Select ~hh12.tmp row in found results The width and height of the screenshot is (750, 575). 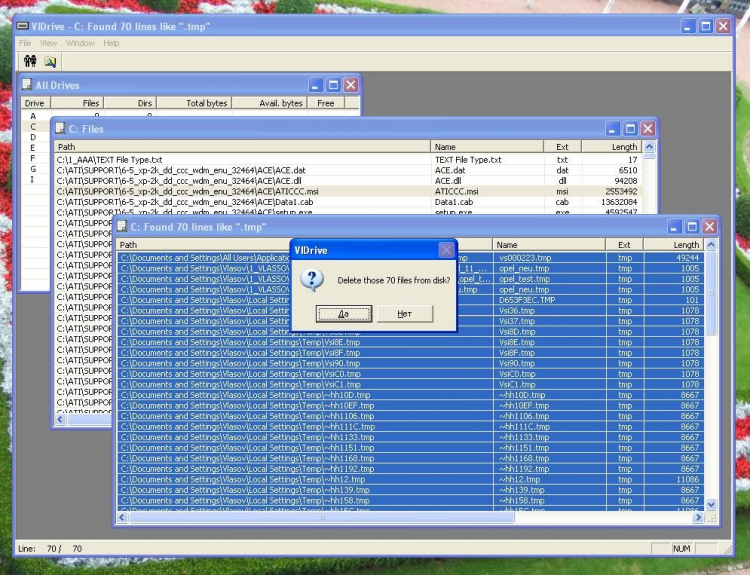pos(410,479)
